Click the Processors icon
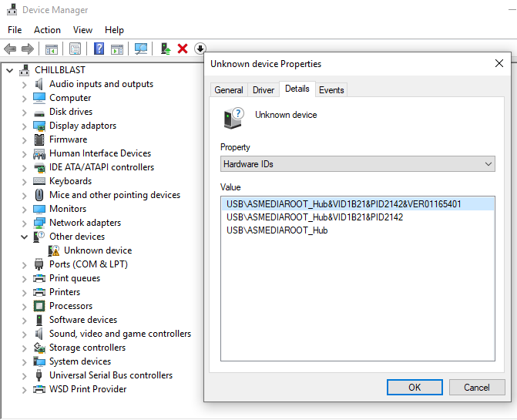Image resolution: width=517 pixels, height=420 pixels. (x=39, y=306)
